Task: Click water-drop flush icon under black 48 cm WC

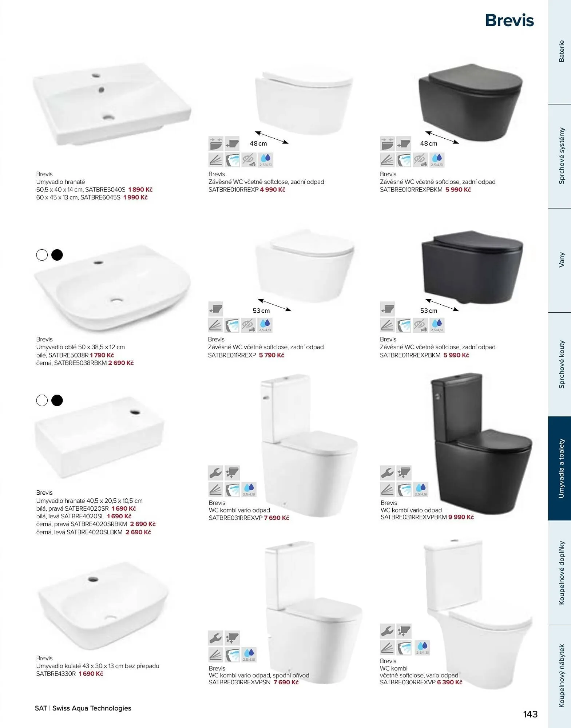Action: 437,160
